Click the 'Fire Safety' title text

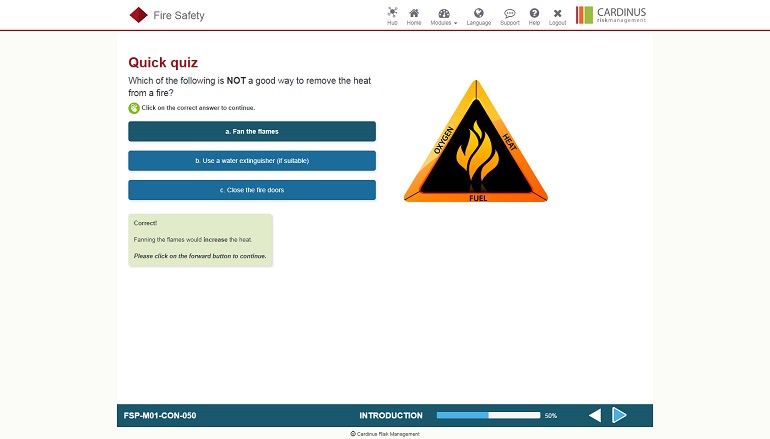tap(179, 16)
